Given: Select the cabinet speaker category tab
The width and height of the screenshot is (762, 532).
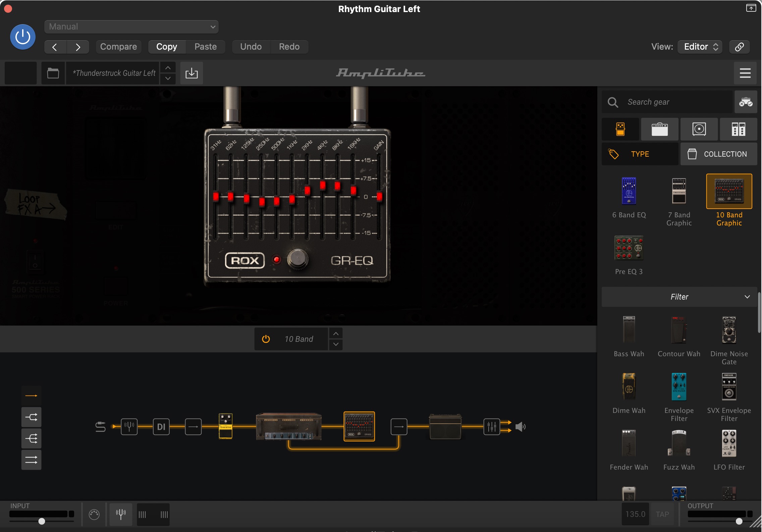Looking at the screenshot, I should (699, 129).
